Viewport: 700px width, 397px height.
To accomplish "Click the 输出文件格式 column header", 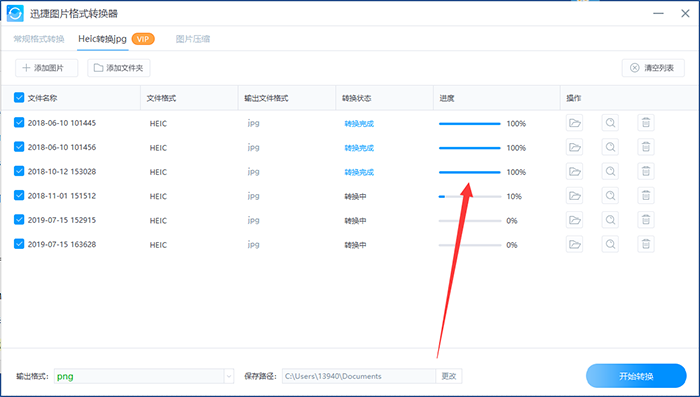I will (266, 98).
